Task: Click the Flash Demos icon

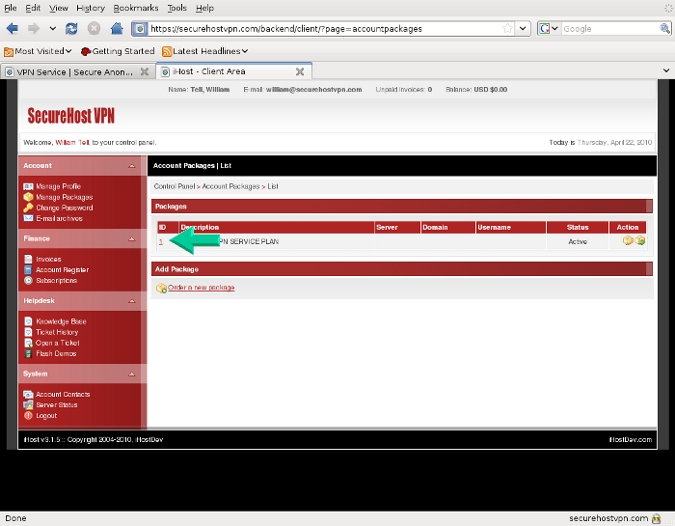Action: coord(28,353)
